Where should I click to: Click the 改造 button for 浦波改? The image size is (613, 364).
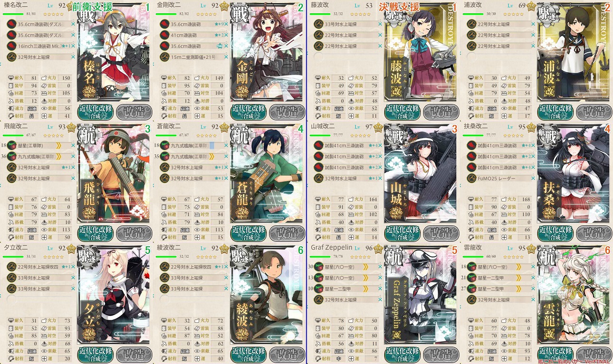pyautogui.click(x=593, y=111)
